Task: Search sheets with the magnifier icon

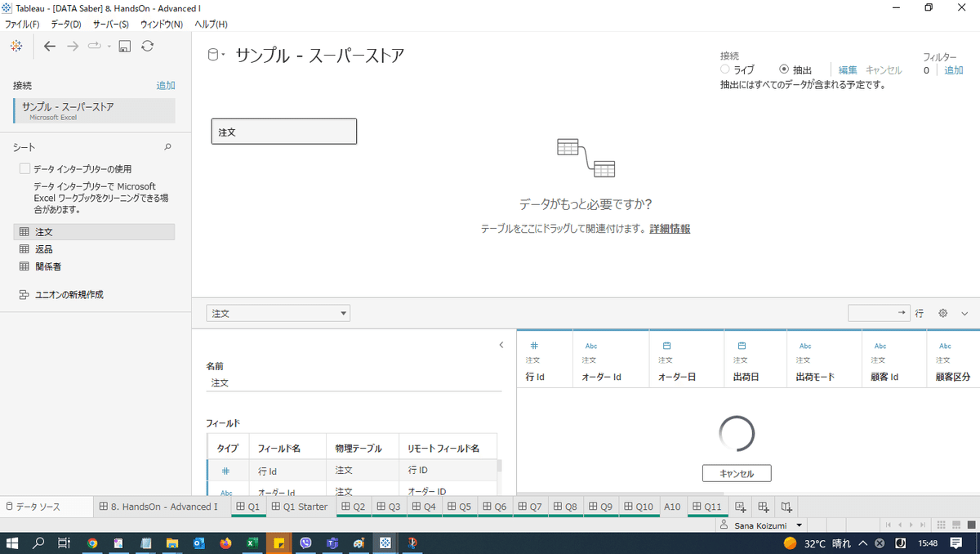Action: click(x=167, y=147)
